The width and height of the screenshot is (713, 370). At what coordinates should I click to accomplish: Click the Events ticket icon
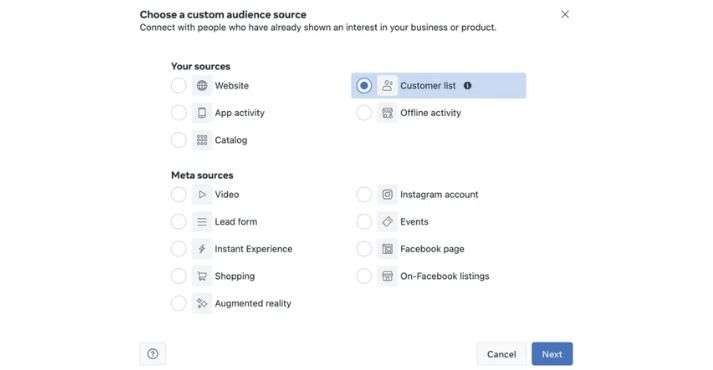click(x=387, y=222)
